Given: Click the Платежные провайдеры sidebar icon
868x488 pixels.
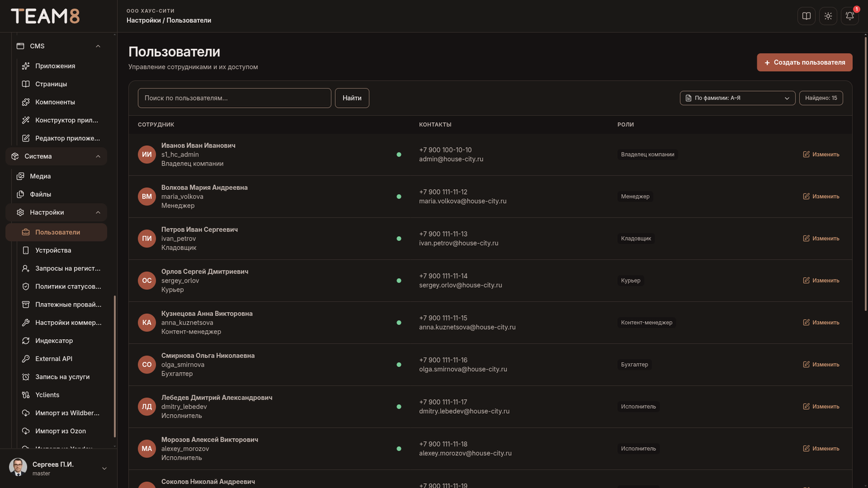Looking at the screenshot, I should 26,304.
